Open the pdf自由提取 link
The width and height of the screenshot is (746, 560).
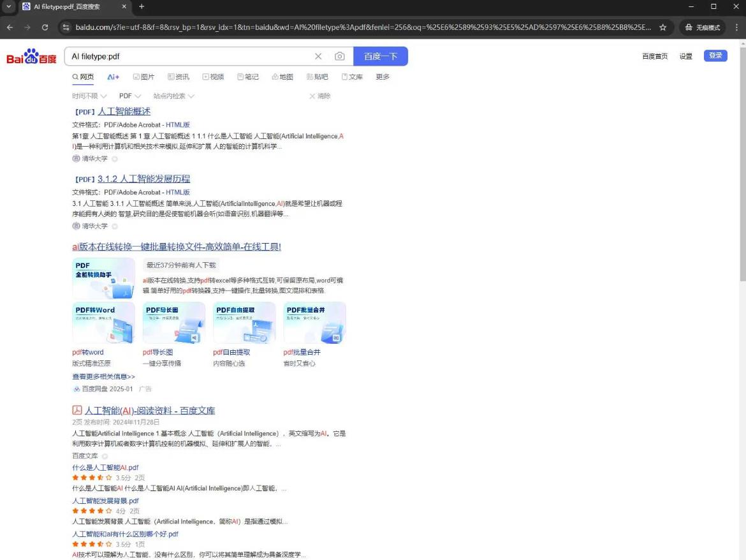point(231,352)
